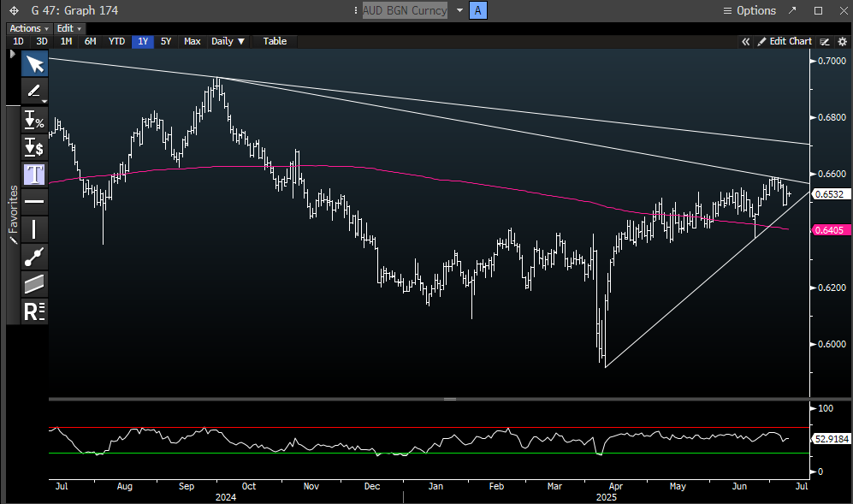Collapse panel with double chevron icon
This screenshot has height=504, width=853.
point(745,41)
